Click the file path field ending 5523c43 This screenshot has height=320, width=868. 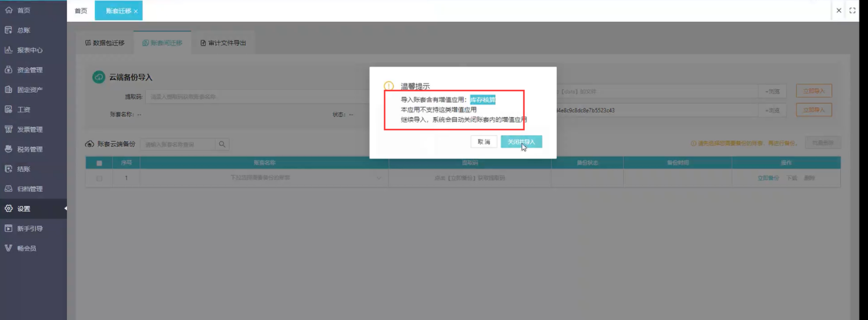[658, 111]
